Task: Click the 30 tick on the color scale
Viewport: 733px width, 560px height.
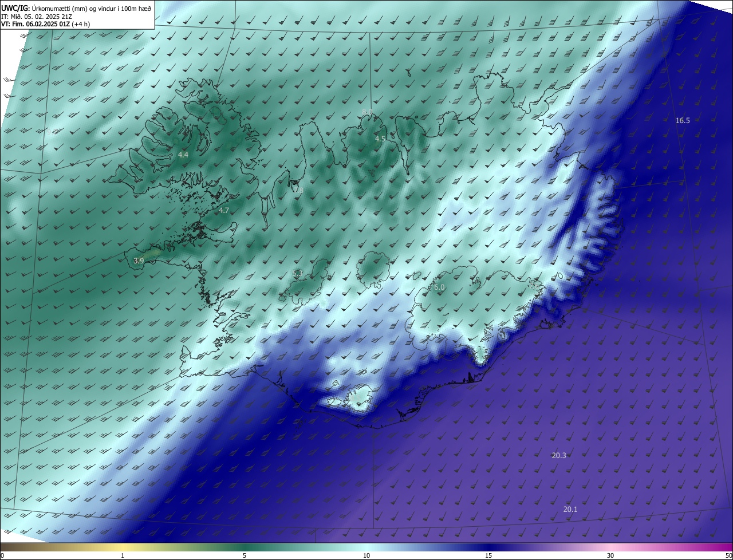Action: 610,555
